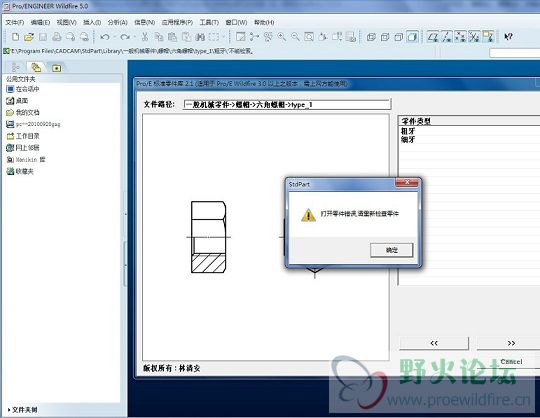Open the 工具(T) menu
540x418 pixels.
click(x=209, y=22)
